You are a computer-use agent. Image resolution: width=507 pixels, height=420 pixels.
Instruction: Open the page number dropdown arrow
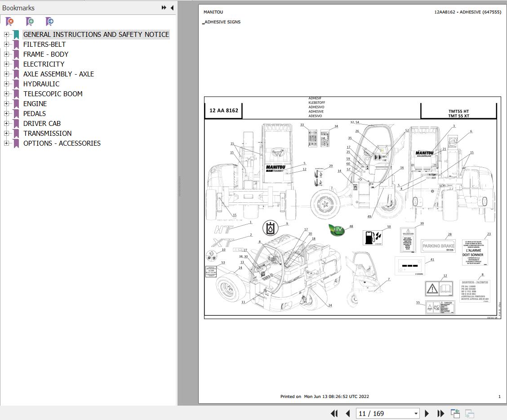pos(416,414)
